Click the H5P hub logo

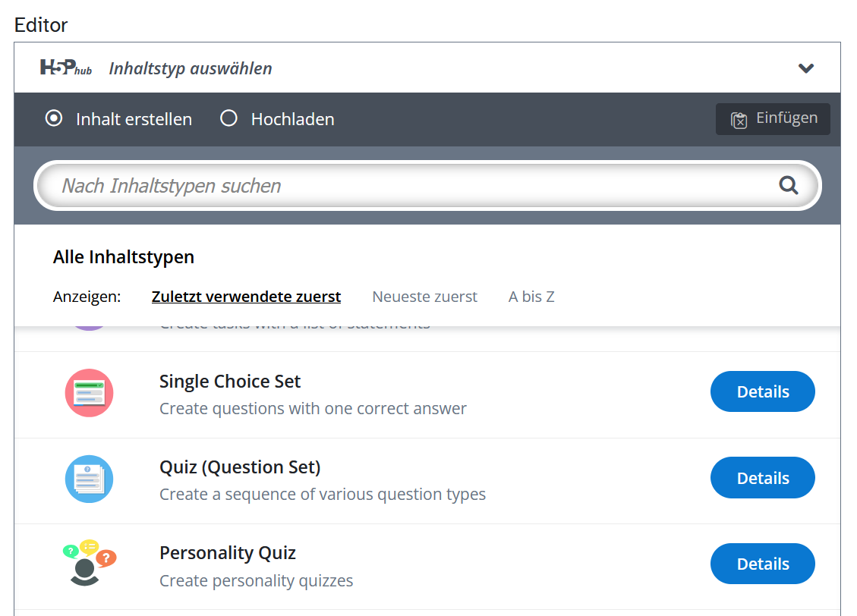pyautogui.click(x=66, y=68)
